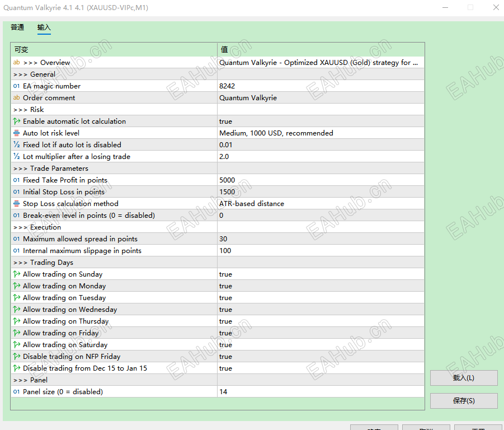Viewport: 504px width, 430px height.
Task: Click the integer icon beside Panel size
Action: click(x=16, y=392)
